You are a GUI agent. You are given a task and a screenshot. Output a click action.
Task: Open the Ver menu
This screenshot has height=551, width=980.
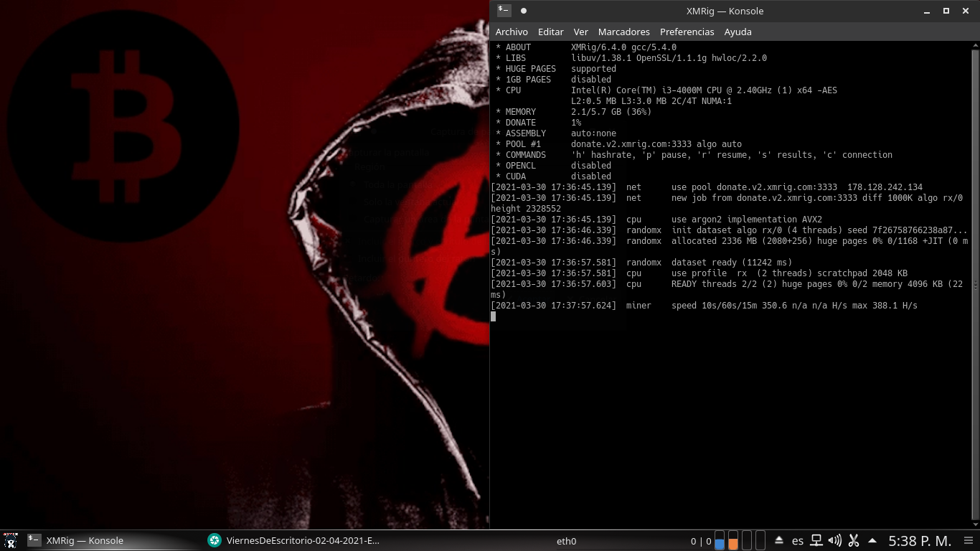tap(581, 32)
